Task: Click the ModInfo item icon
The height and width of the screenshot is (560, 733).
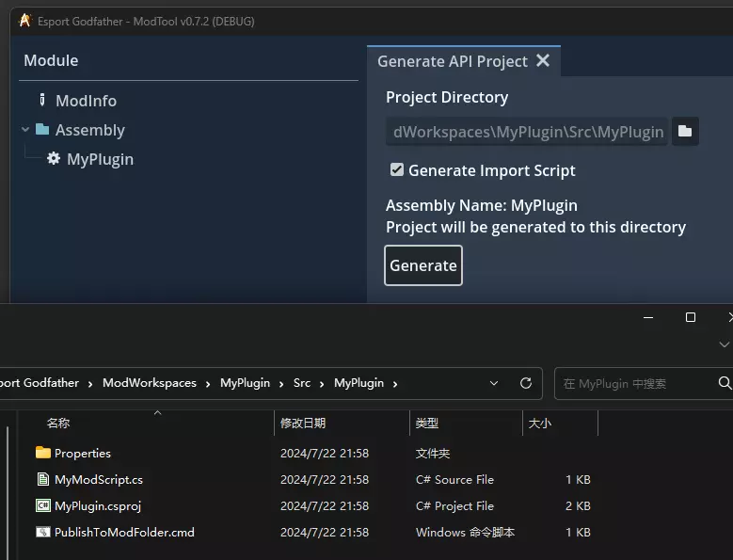Action: point(42,100)
